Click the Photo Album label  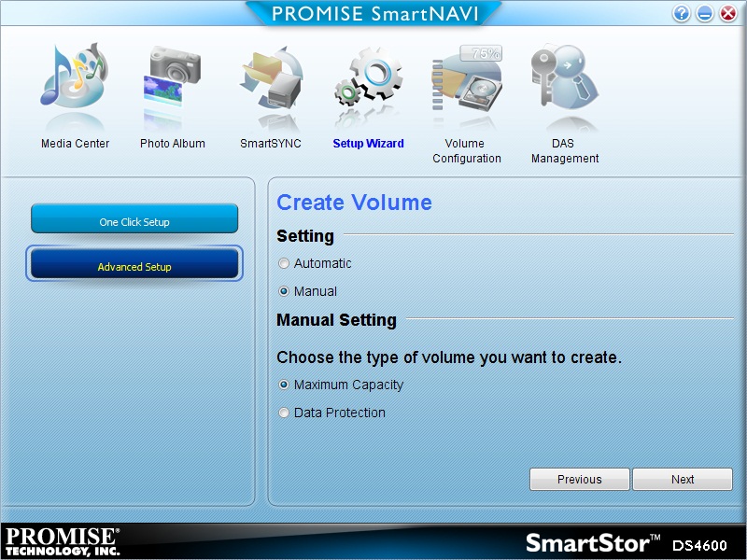[173, 144]
